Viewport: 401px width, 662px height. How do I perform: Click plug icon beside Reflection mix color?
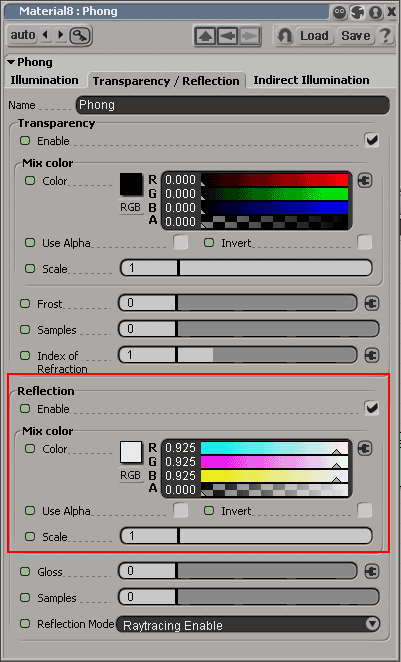click(x=365, y=448)
